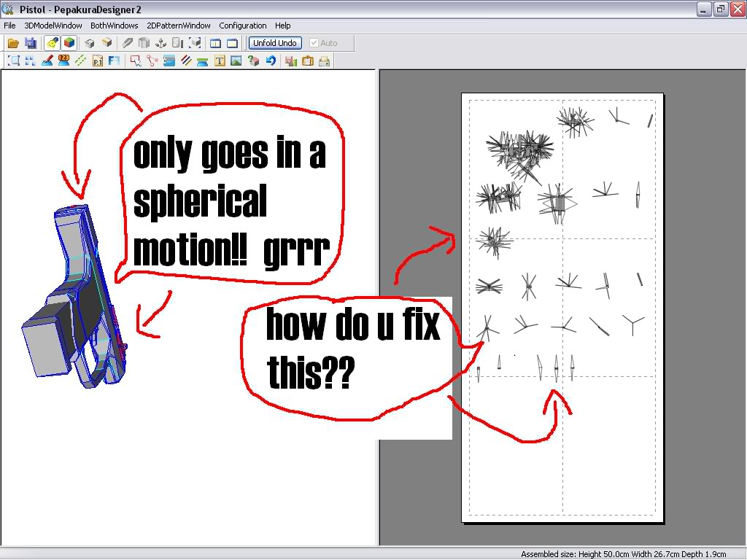Select the pencil edge tool icon

click(x=127, y=43)
